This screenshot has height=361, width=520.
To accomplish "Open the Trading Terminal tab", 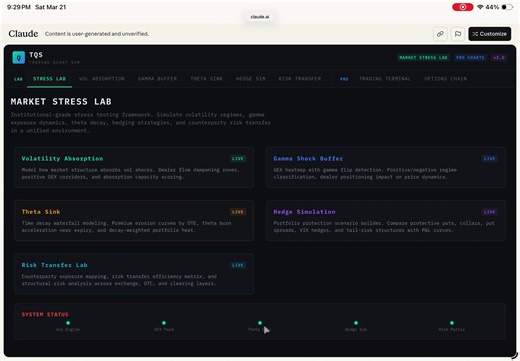I will coord(385,79).
